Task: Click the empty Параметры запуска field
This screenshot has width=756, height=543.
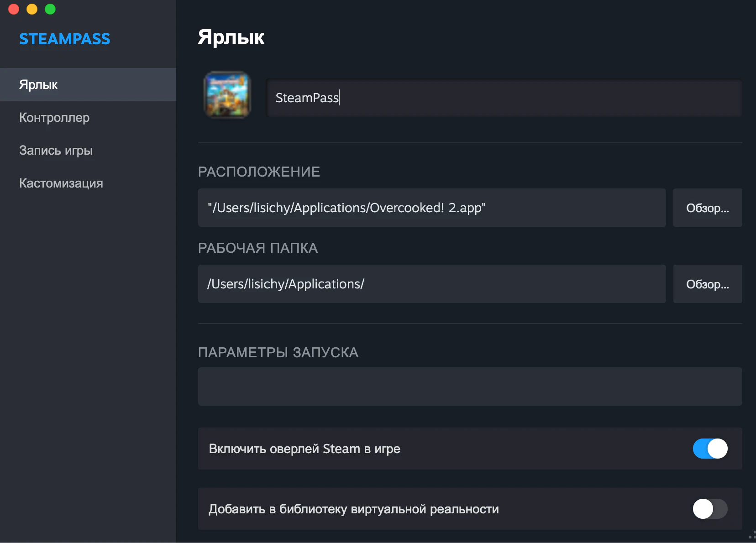Action: pyautogui.click(x=470, y=386)
